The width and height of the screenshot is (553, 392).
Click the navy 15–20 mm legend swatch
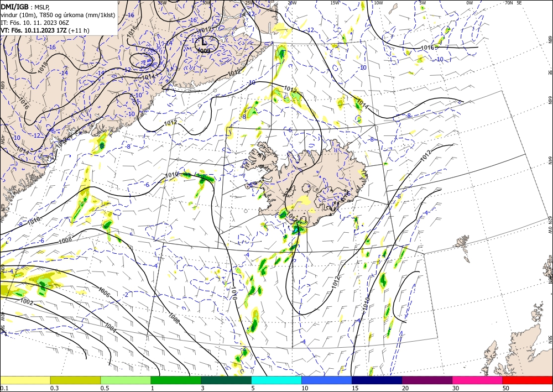click(x=377, y=380)
